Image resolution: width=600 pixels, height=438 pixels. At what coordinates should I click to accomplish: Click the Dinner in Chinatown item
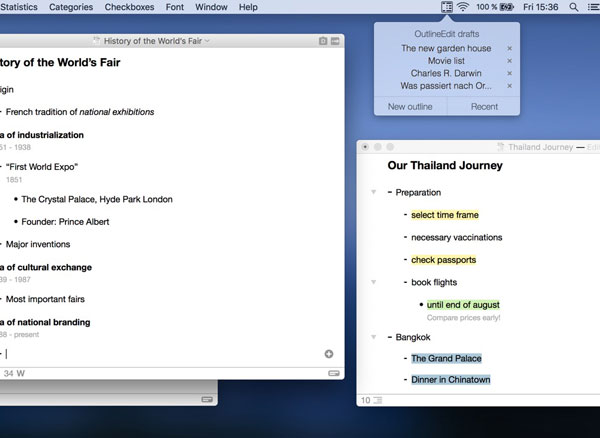(450, 379)
